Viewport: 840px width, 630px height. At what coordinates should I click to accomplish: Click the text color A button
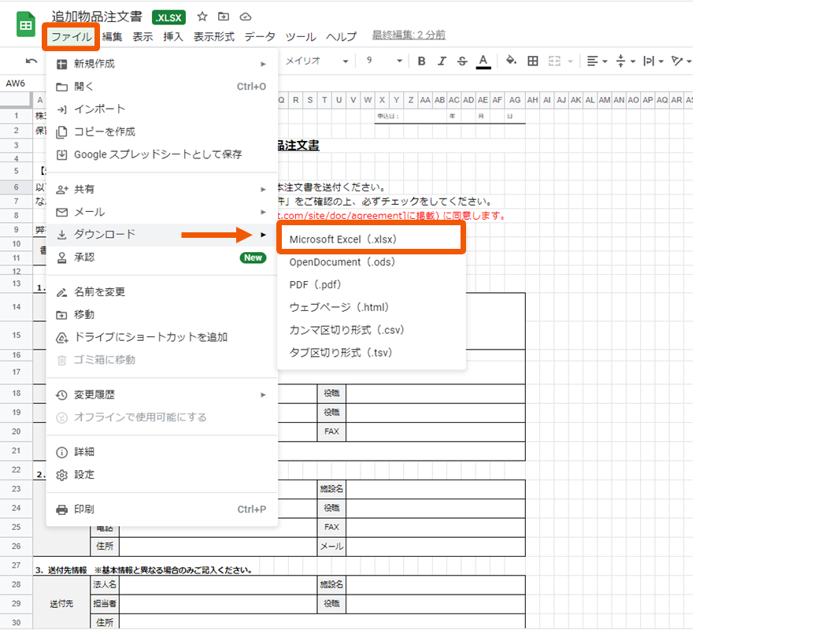pos(483,61)
